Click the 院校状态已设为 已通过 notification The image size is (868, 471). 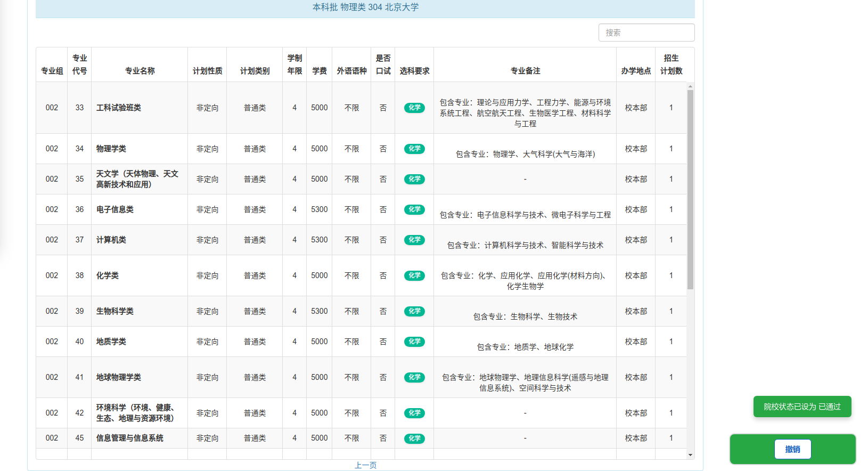[802, 407]
